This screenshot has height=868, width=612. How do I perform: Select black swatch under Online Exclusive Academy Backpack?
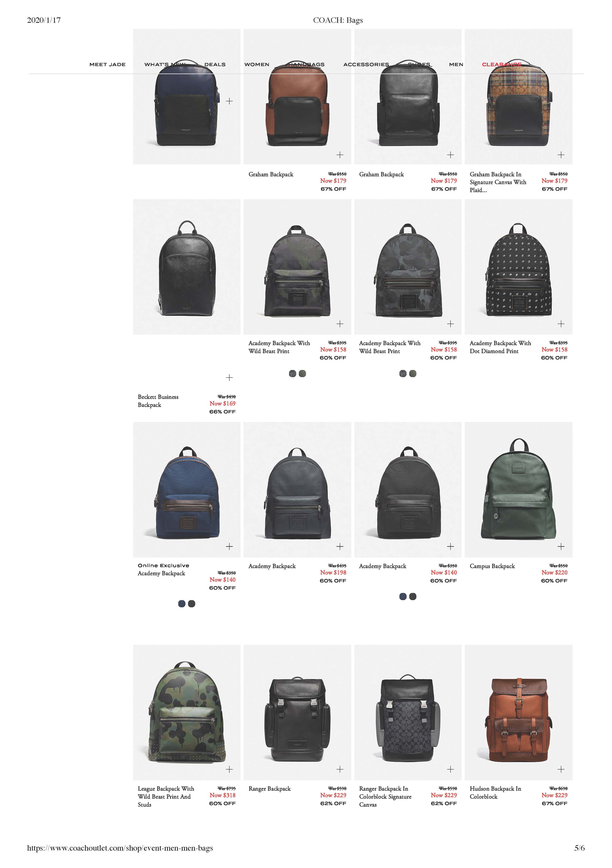(x=192, y=604)
